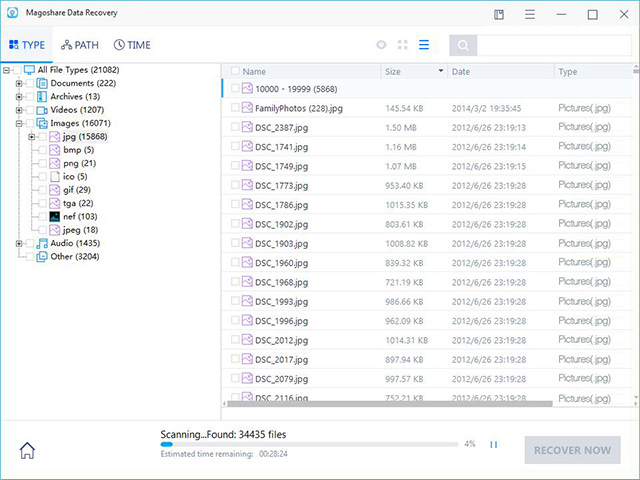Viewport: 640px width, 480px height.
Task: Open the Size column sort dropdown arrow
Action: (x=441, y=71)
